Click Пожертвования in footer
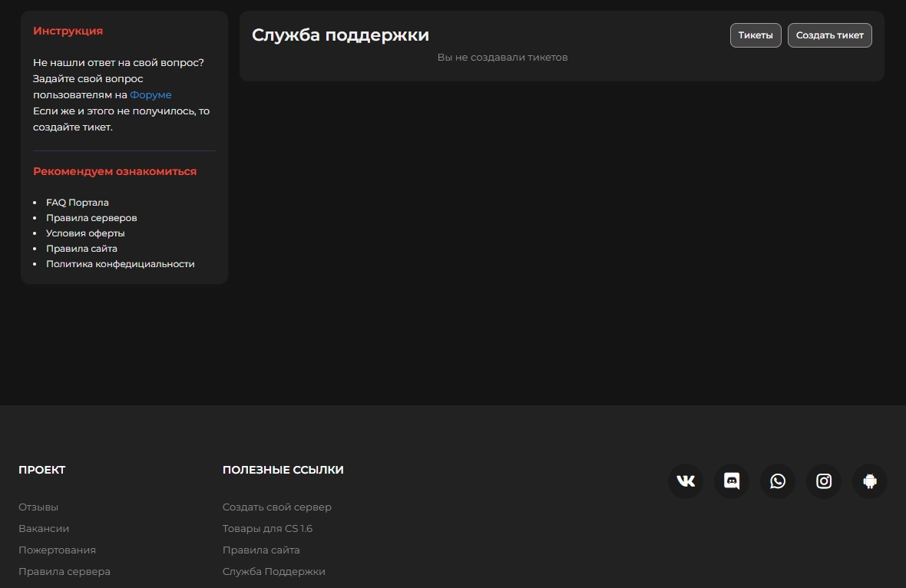The height and width of the screenshot is (588, 906). pos(57,550)
